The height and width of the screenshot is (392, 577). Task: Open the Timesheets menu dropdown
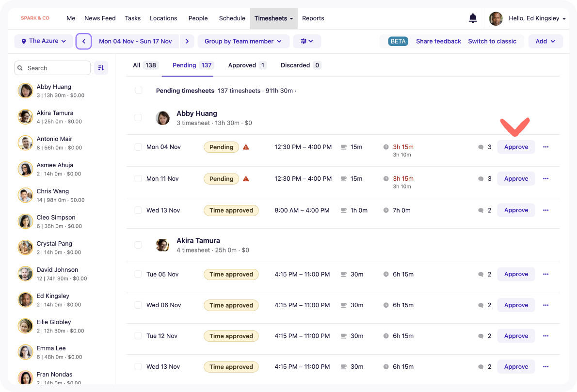click(273, 18)
